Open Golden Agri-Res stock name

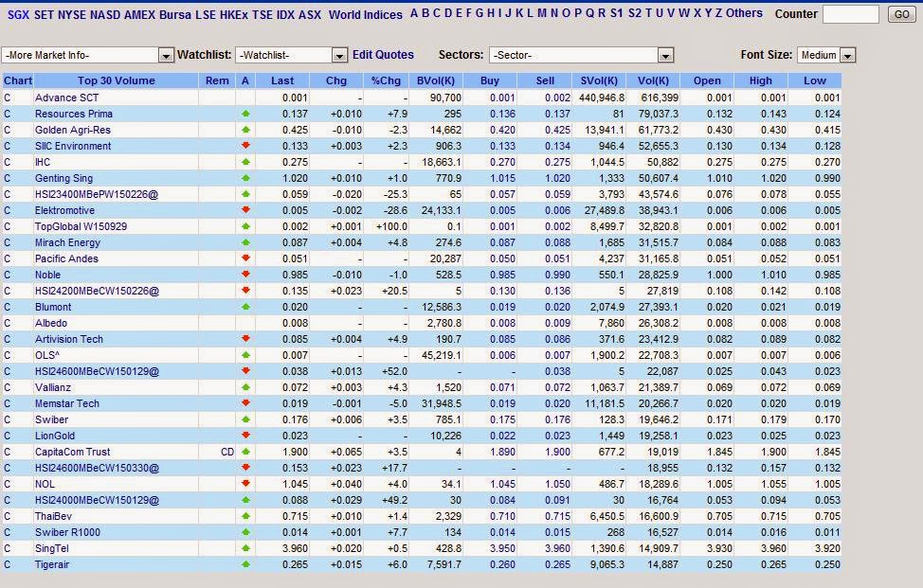tap(73, 130)
